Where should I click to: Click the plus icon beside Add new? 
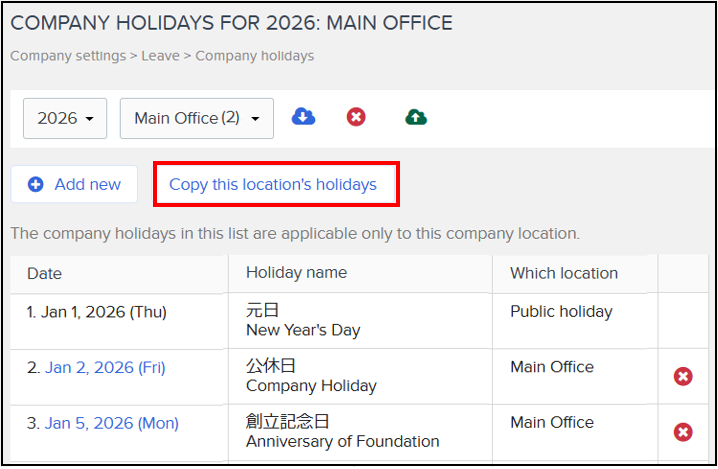pyautogui.click(x=36, y=184)
